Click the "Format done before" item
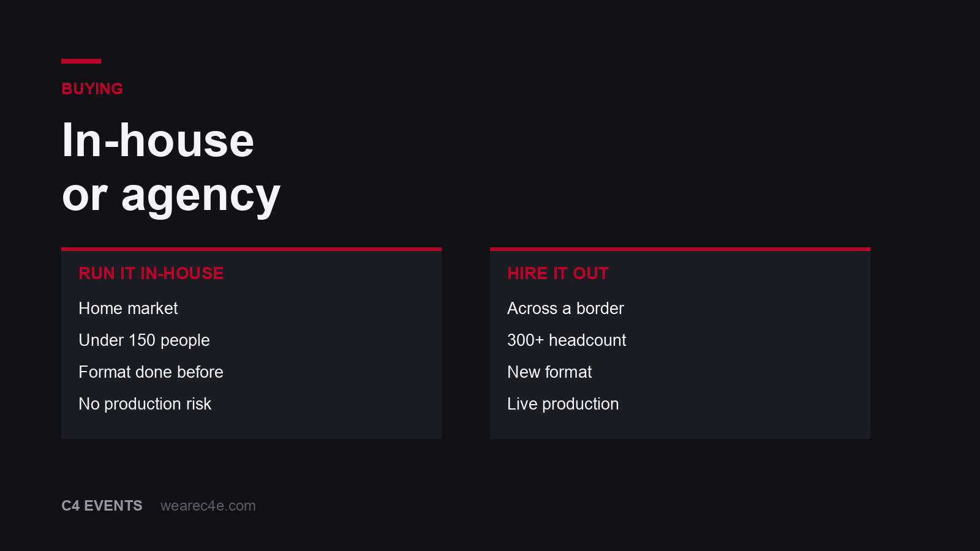980x551 pixels. (151, 372)
